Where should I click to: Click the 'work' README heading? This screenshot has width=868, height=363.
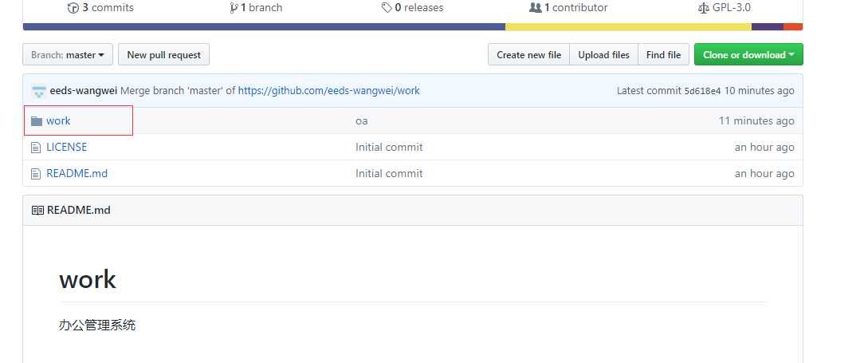pos(88,279)
